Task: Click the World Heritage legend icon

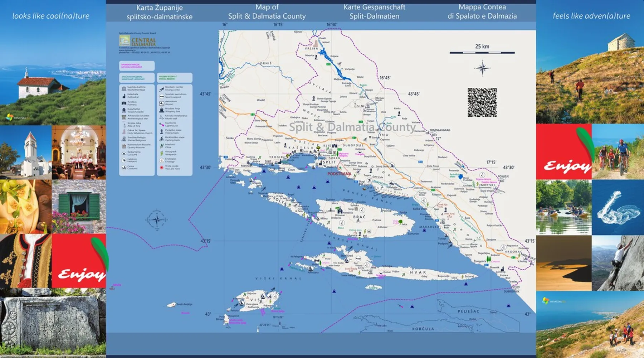Action: pyautogui.click(x=124, y=88)
